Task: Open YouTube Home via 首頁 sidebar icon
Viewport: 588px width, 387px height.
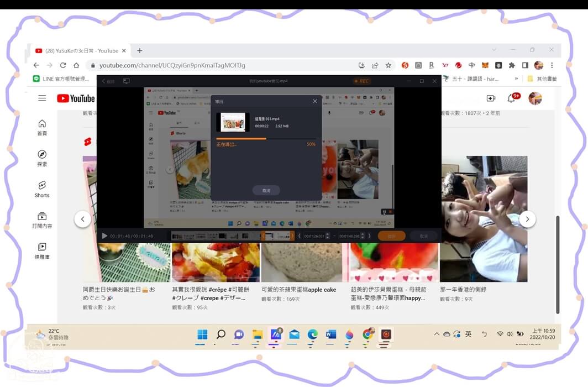Action: point(42,127)
